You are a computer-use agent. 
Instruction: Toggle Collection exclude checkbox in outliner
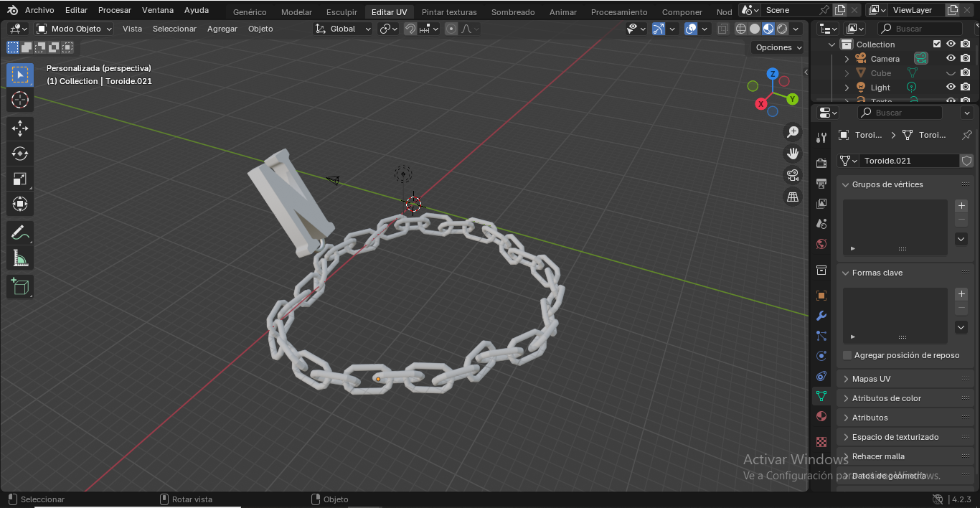pos(936,44)
